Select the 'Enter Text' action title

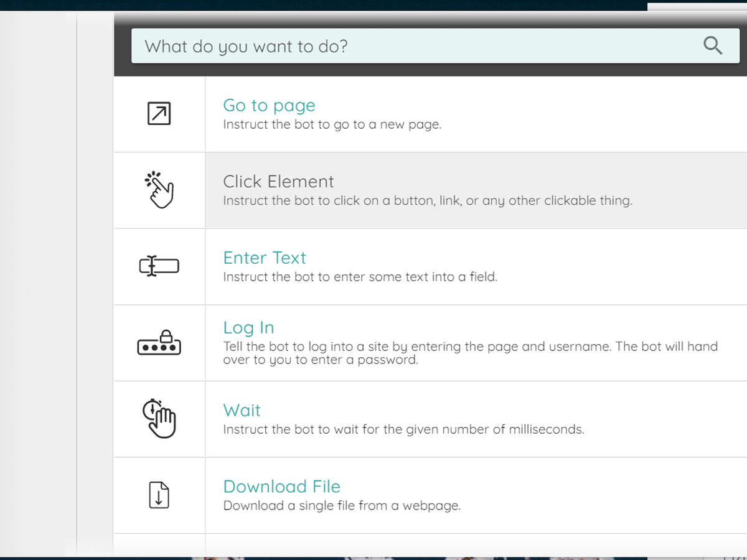click(x=265, y=258)
